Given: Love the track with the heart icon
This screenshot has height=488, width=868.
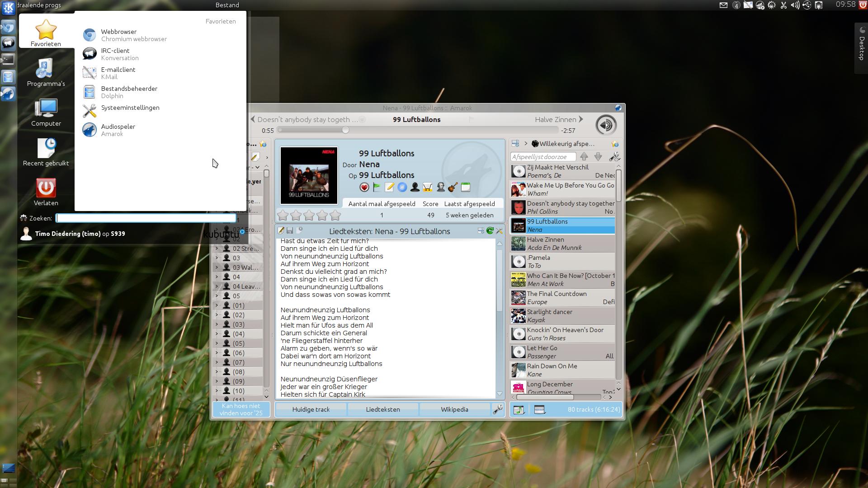Looking at the screenshot, I should coord(364,187).
